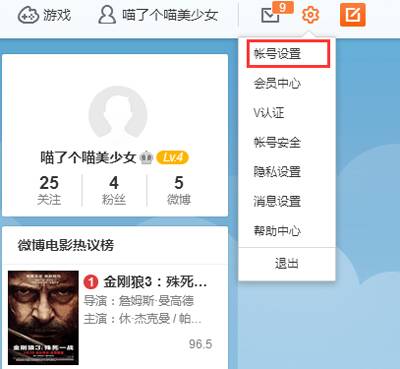
Task: Click the orange 9 notification badge
Action: [x=283, y=7]
